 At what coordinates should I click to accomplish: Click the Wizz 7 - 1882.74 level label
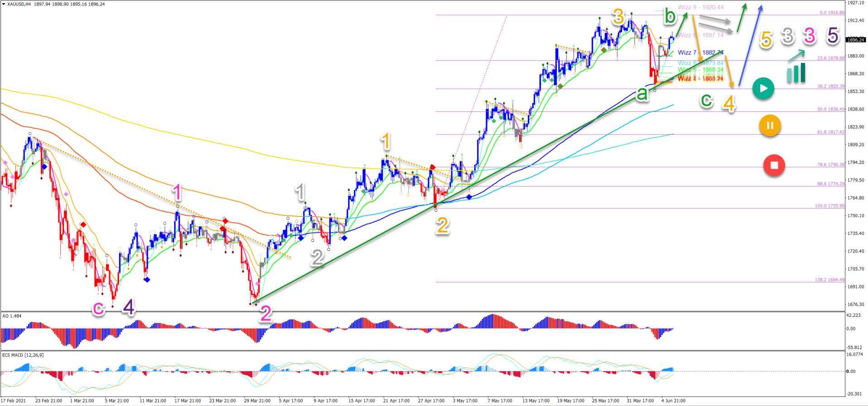(700, 53)
